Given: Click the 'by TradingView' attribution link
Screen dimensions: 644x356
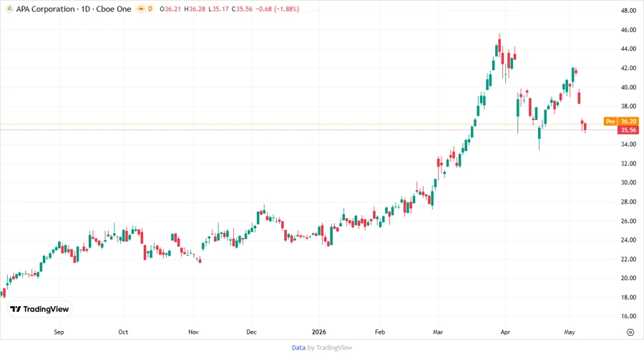Looking at the screenshot, I should [x=330, y=347].
